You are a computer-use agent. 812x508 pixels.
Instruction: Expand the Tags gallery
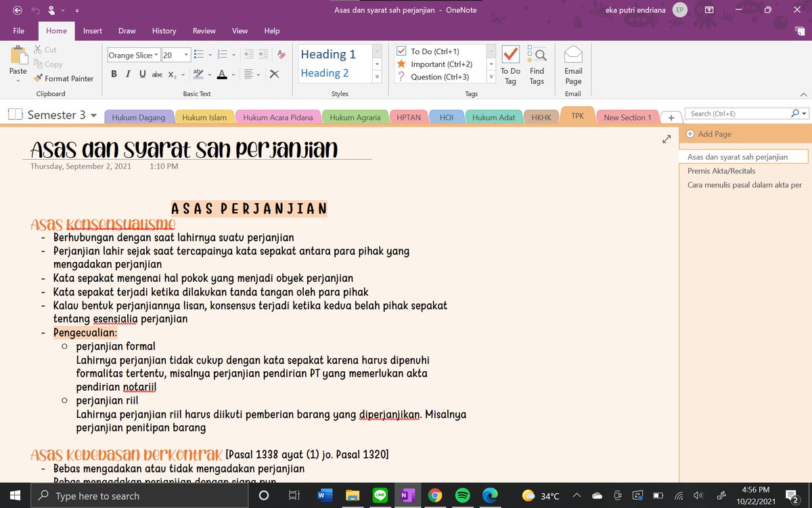(491, 77)
